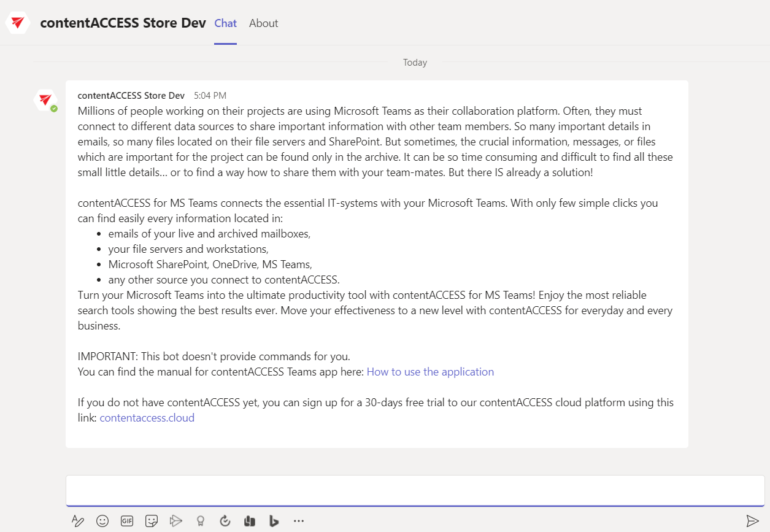Insert a GIF from the toolbar

127,521
